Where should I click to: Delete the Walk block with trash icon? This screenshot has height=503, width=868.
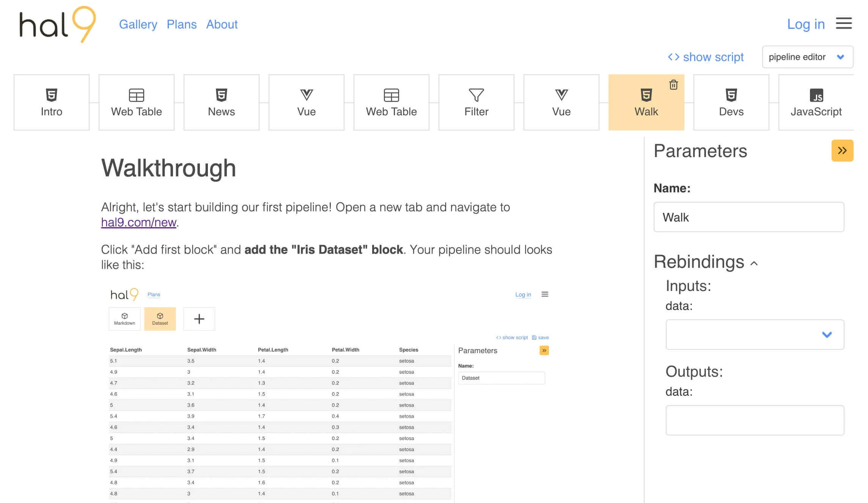pos(673,85)
